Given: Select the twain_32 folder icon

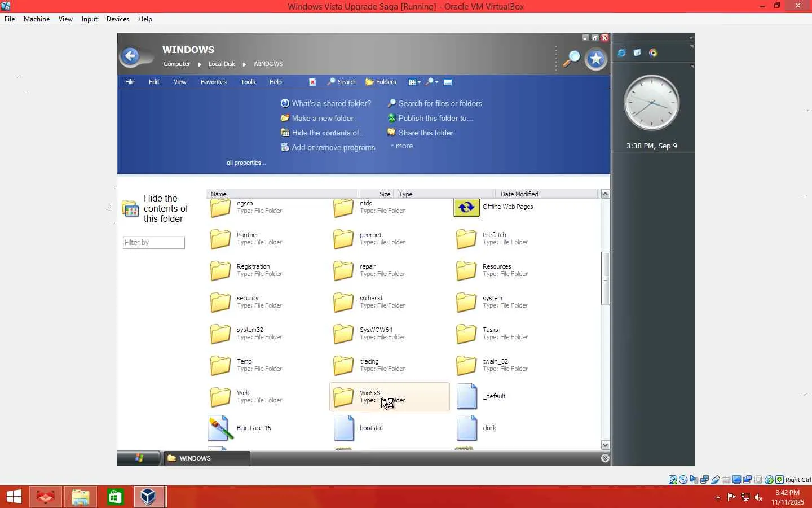Looking at the screenshot, I should click(466, 365).
